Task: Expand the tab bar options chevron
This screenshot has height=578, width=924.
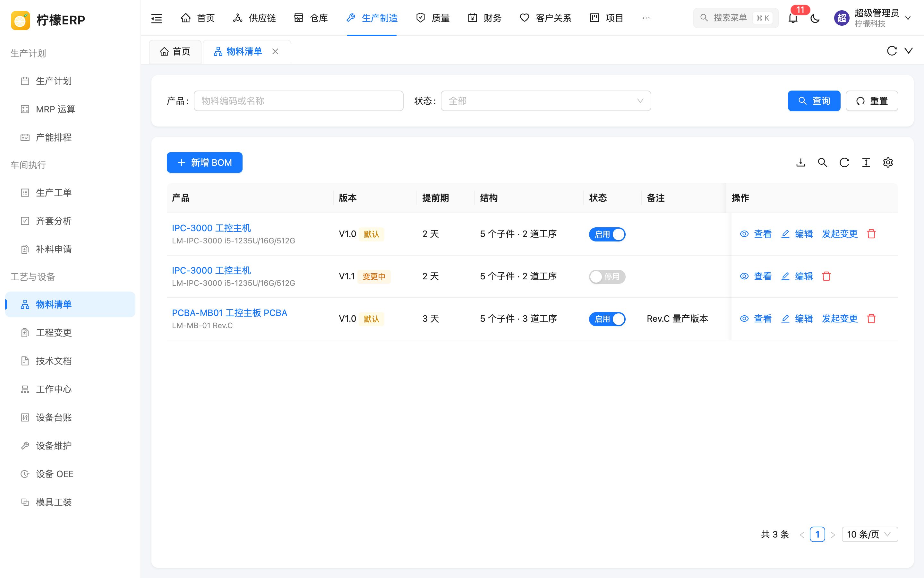Action: 909,51
